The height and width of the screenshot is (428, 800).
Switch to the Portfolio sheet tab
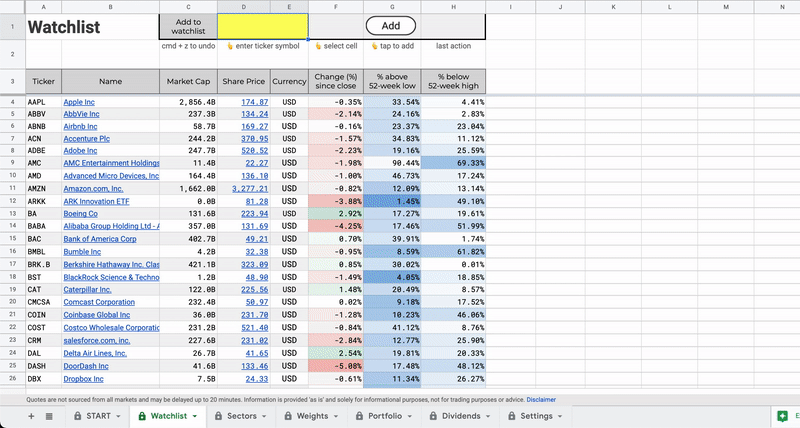pos(385,416)
